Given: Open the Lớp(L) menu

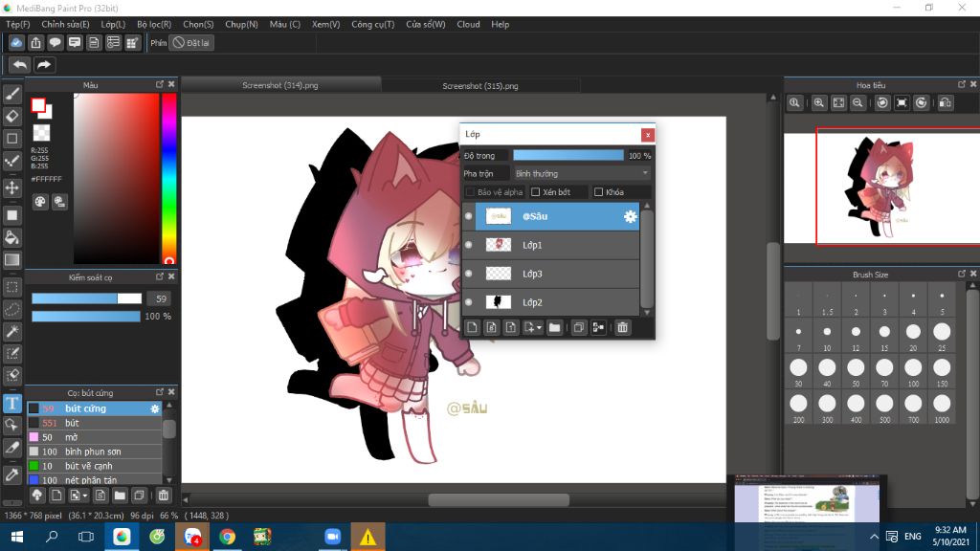Looking at the screenshot, I should [x=113, y=24].
